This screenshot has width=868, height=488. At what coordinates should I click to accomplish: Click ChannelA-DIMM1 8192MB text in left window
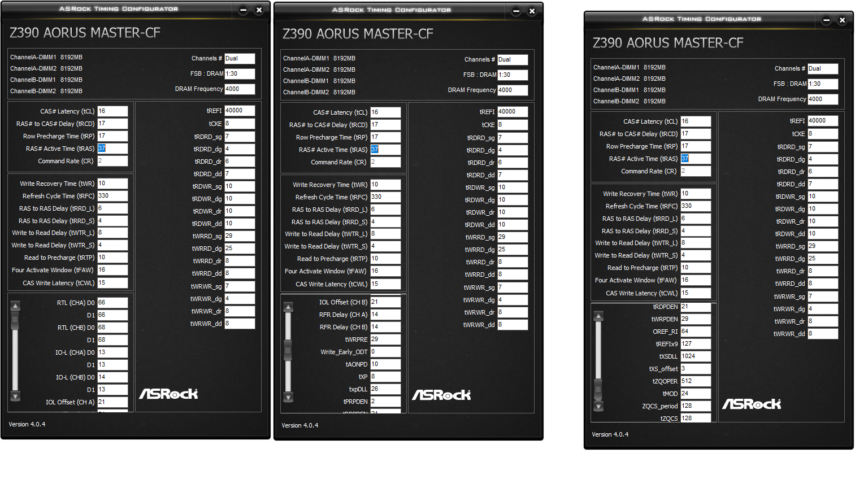tap(46, 57)
